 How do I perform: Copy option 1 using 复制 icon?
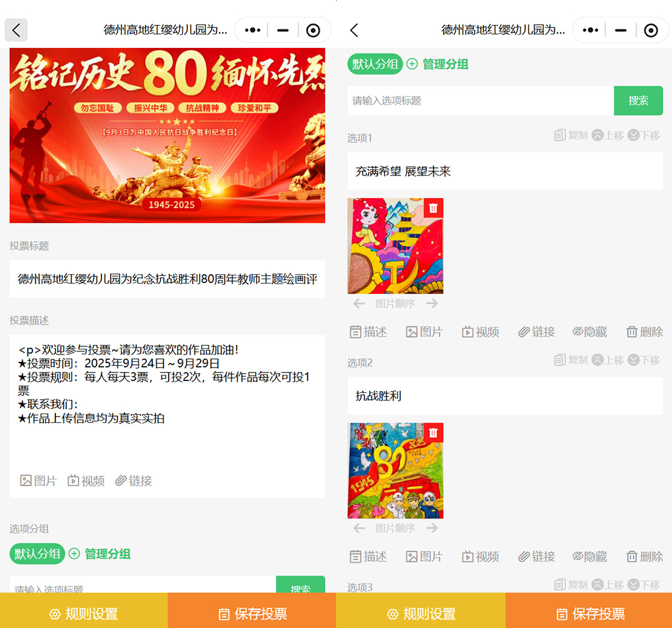pyautogui.click(x=571, y=135)
